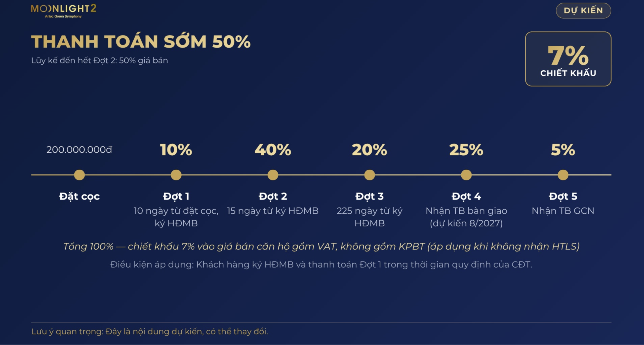This screenshot has width=644, height=345.
Task: Select the Đợt 4 timeline dot
Action: click(x=466, y=175)
